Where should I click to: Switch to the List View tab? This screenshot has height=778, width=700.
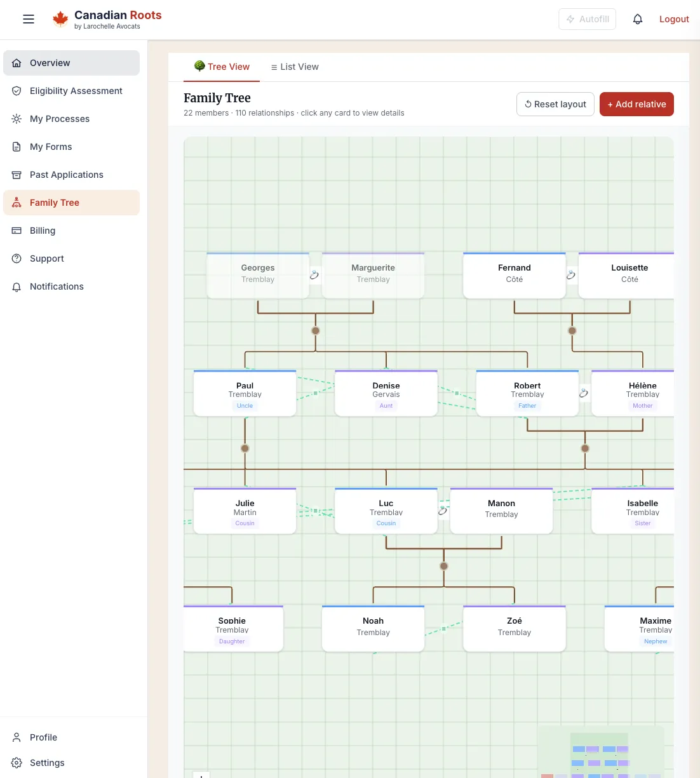coord(295,67)
